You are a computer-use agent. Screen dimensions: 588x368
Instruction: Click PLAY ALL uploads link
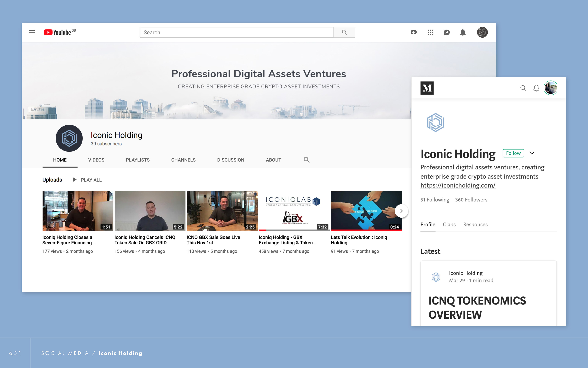[91, 180]
